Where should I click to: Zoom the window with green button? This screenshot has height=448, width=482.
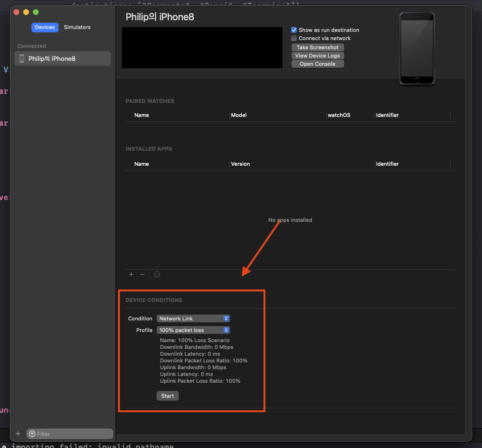pos(36,12)
